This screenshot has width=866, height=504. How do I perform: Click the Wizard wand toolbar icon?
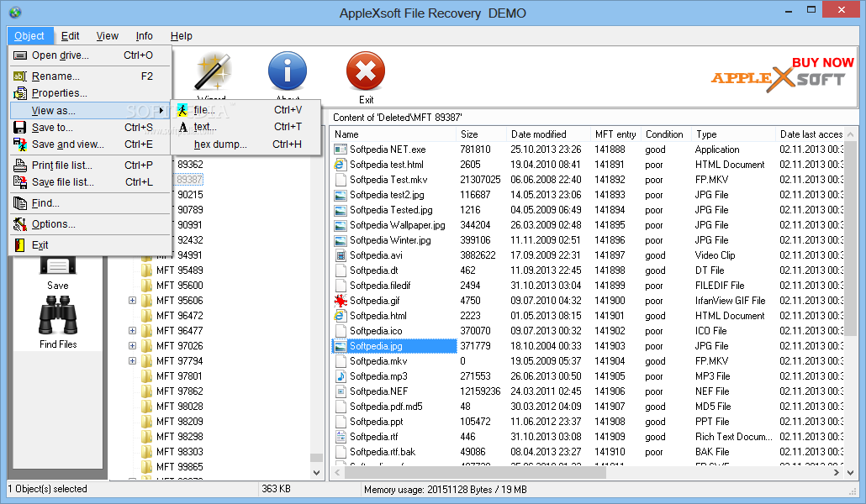click(212, 71)
